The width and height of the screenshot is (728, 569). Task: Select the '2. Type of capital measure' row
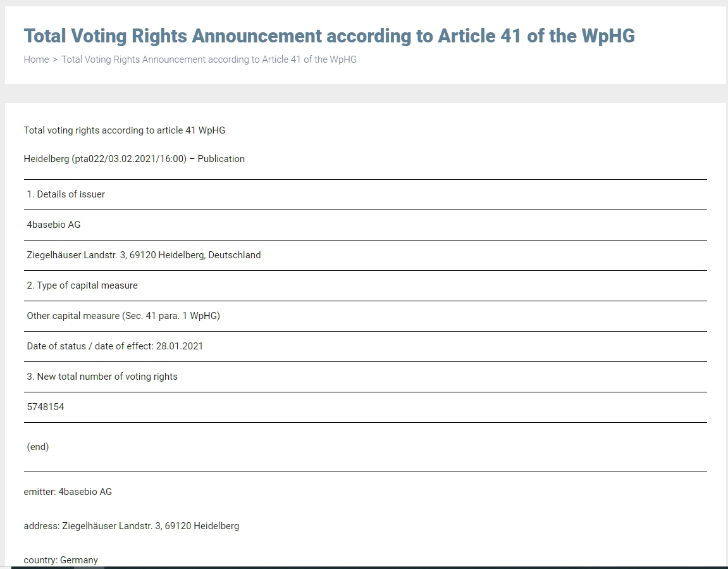coord(82,285)
